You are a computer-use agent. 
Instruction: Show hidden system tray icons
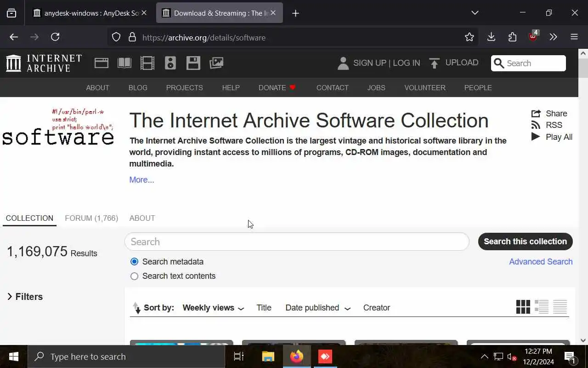(x=484, y=356)
